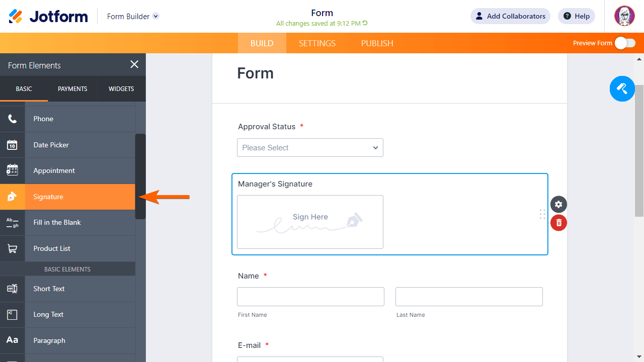Screen dimensions: 644x362
Task: Delete the Manager's Signature field
Action: pos(558,223)
